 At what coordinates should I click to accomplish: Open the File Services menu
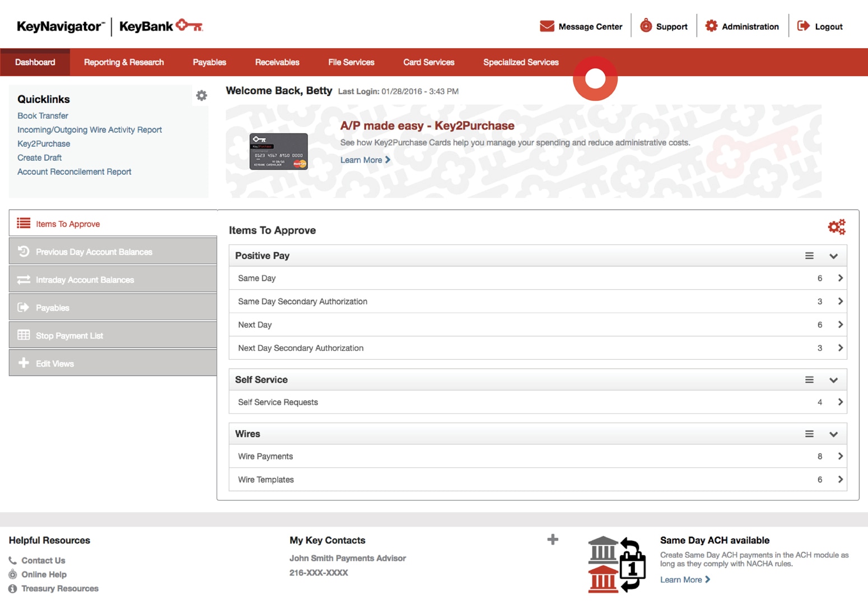(351, 62)
